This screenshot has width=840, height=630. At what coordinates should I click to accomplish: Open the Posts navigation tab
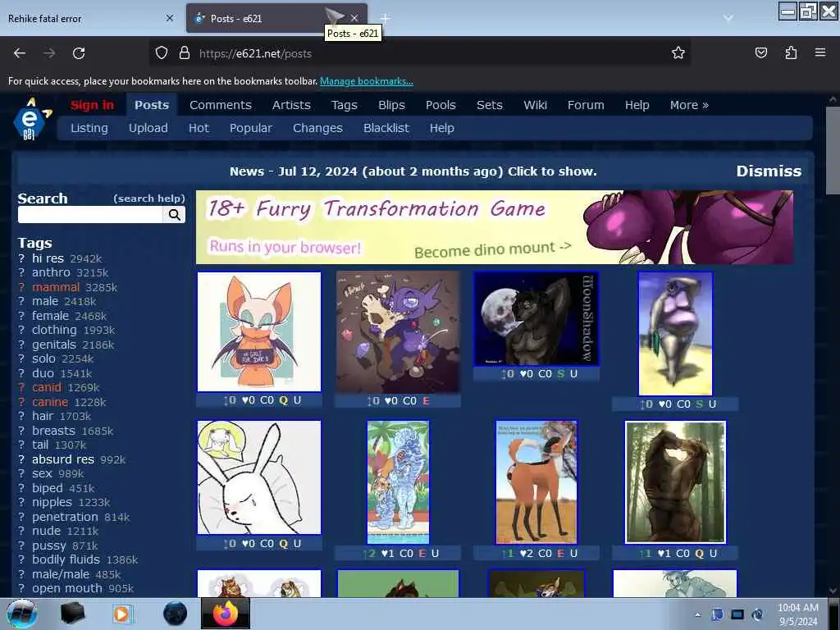152,105
